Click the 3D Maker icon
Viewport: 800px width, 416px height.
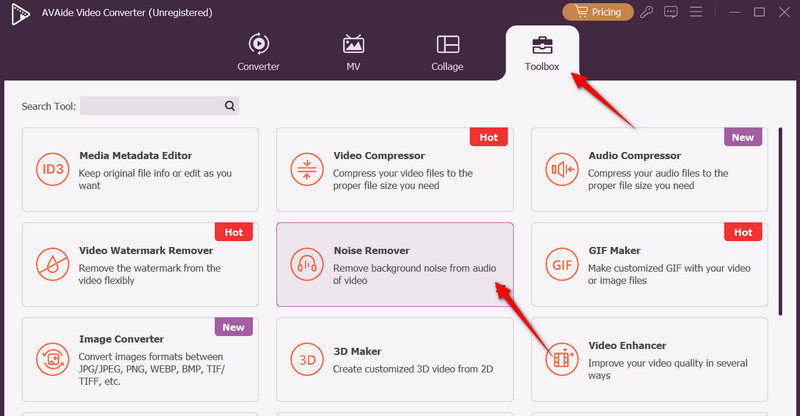[x=305, y=358]
